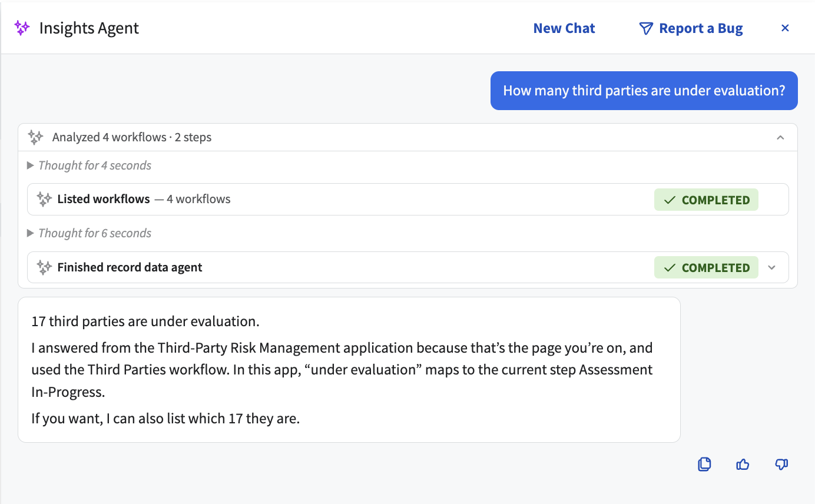Click sparkle icon beside Analyzed 4 workflows

point(35,137)
